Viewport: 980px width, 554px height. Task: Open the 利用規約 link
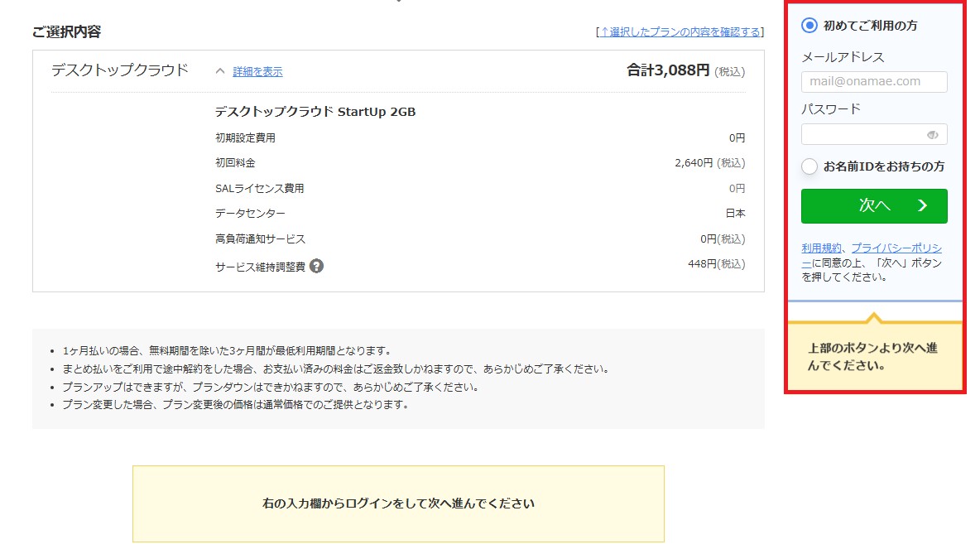[821, 248]
